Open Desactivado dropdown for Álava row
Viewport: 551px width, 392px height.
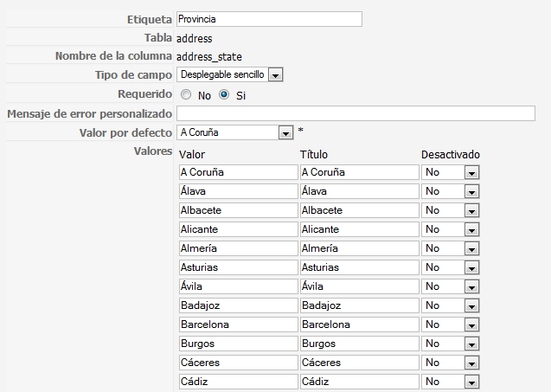[x=471, y=192]
